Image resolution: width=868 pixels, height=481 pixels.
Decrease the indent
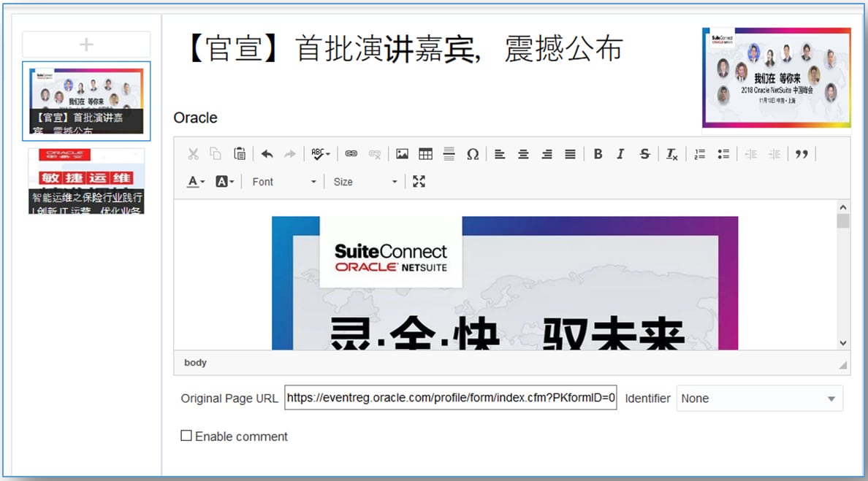750,154
